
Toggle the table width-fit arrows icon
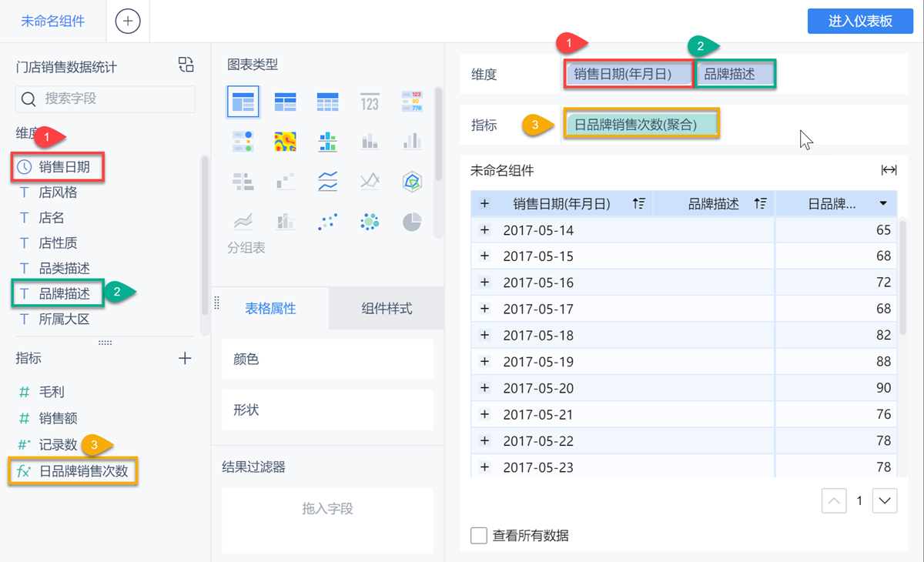pos(889,170)
